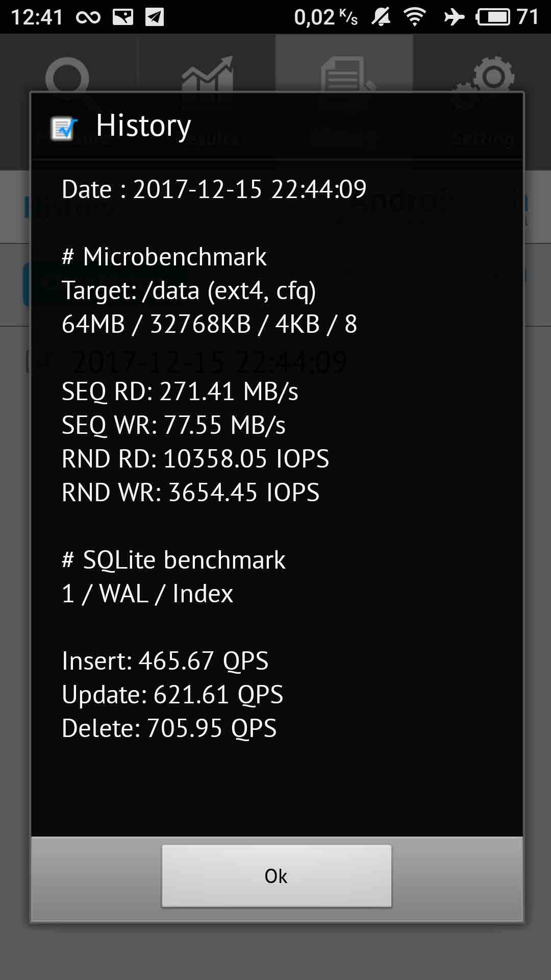Select the document History tab icon
This screenshot has width=551, height=980.
tap(344, 74)
